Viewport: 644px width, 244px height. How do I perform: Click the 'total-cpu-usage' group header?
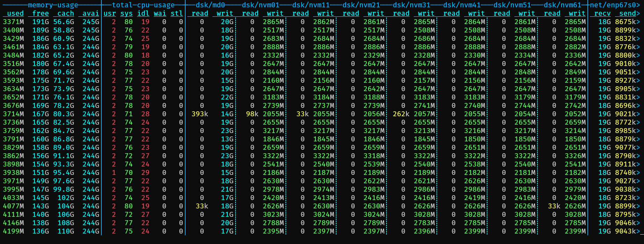click(x=143, y=5)
